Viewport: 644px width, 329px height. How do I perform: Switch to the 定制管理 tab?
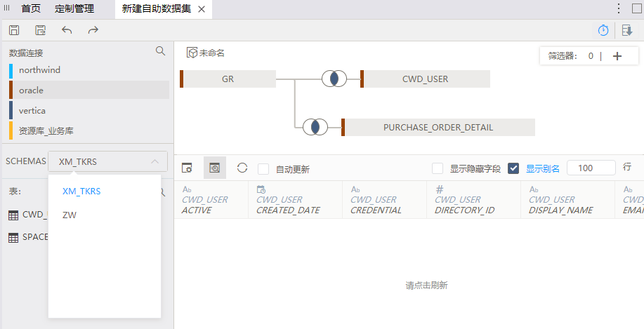[74, 8]
